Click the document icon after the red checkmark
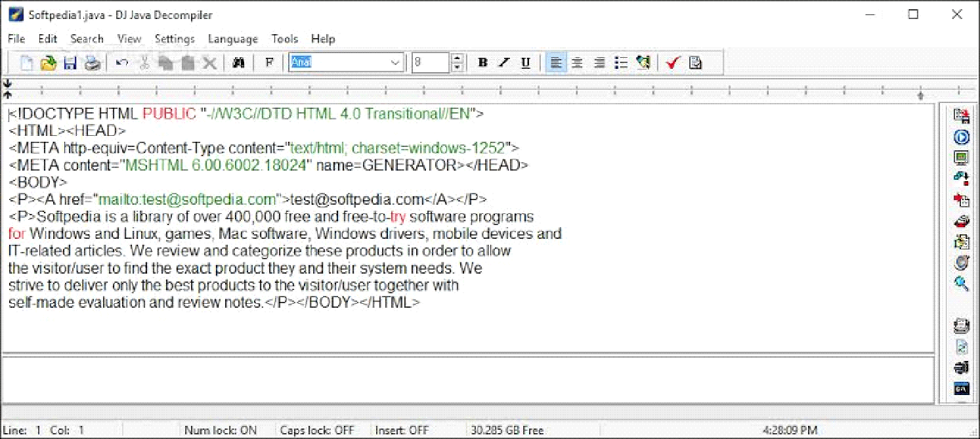This screenshot has width=980, height=439. tap(695, 63)
